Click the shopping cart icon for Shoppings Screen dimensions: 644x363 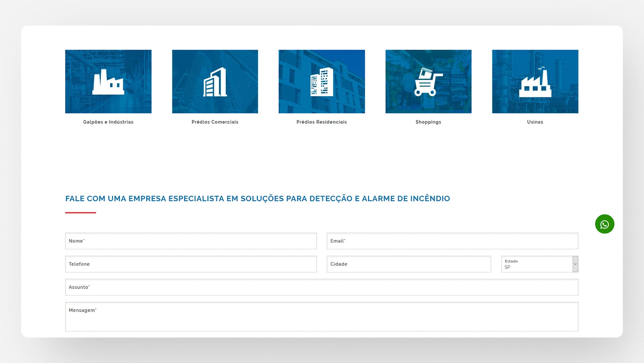point(428,82)
